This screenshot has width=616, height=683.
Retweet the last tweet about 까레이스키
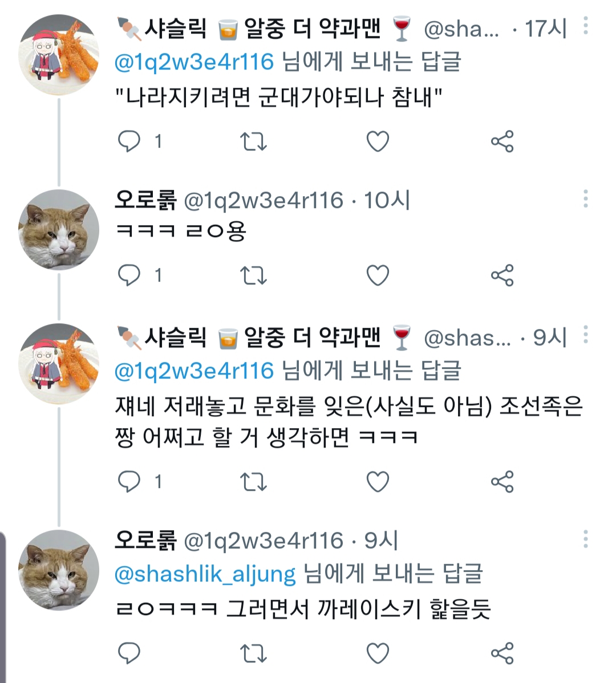[253, 653]
